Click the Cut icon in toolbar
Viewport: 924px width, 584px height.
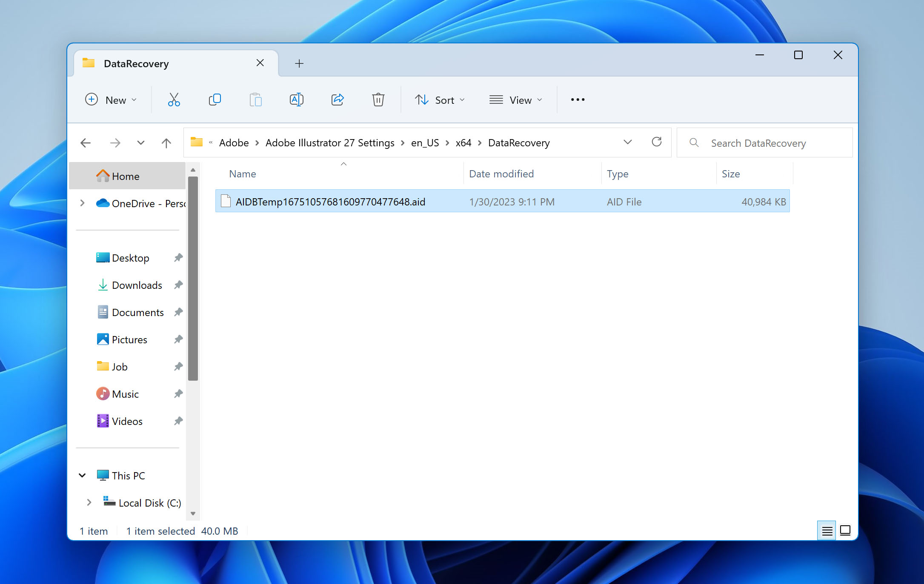pos(174,100)
